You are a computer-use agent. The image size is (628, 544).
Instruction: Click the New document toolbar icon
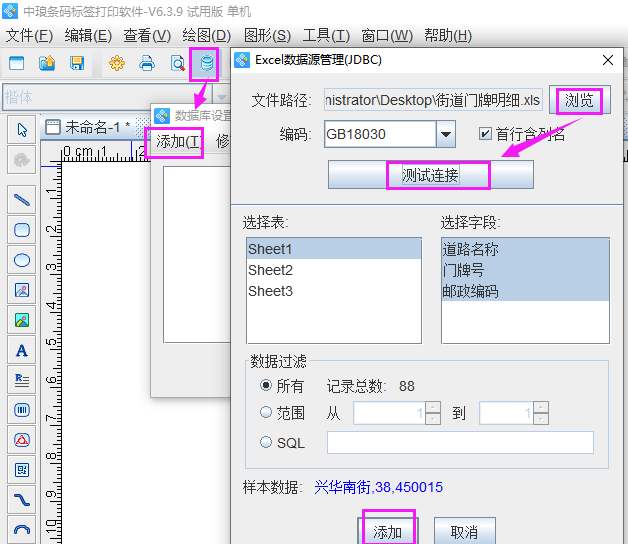pyautogui.click(x=16, y=63)
